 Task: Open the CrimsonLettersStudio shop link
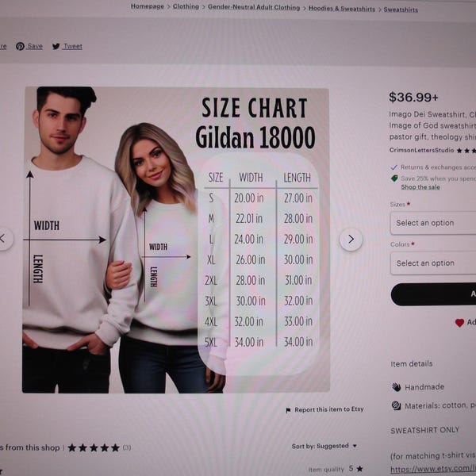tap(422, 150)
